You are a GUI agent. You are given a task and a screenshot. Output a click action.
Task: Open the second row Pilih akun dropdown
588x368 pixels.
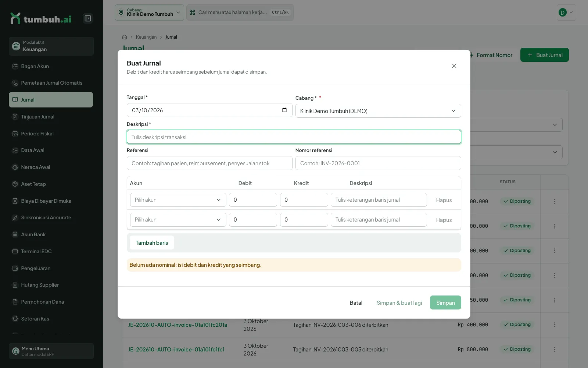[178, 220]
